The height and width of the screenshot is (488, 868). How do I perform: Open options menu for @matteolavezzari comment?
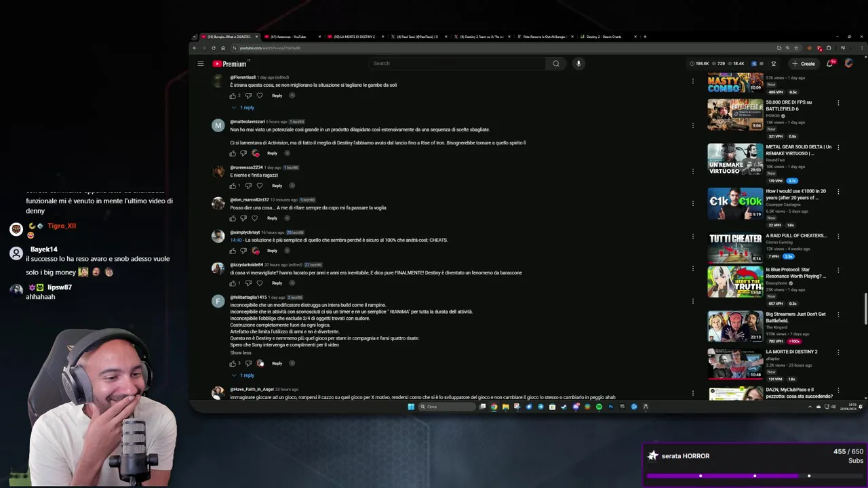pyautogui.click(x=692, y=125)
